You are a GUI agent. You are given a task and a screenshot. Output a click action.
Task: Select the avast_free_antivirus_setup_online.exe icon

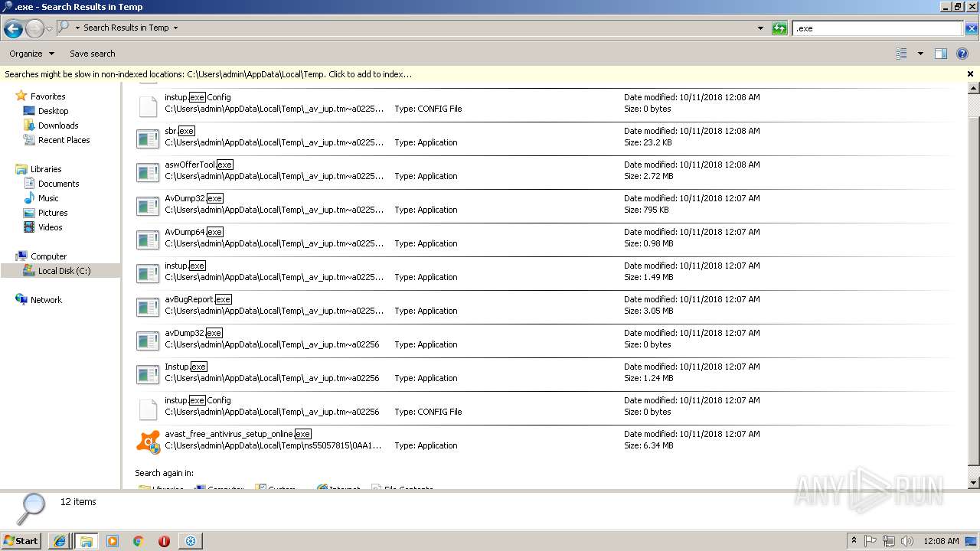tap(148, 442)
